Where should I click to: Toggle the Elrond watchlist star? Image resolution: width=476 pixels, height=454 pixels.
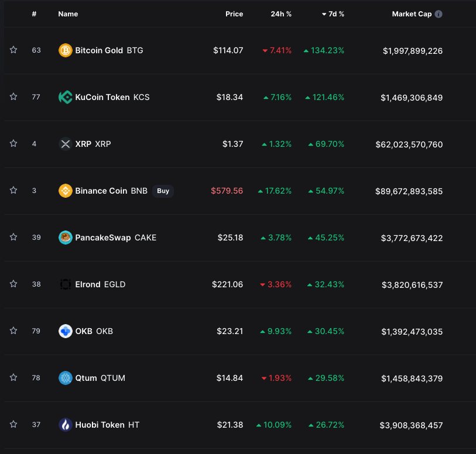click(x=13, y=284)
